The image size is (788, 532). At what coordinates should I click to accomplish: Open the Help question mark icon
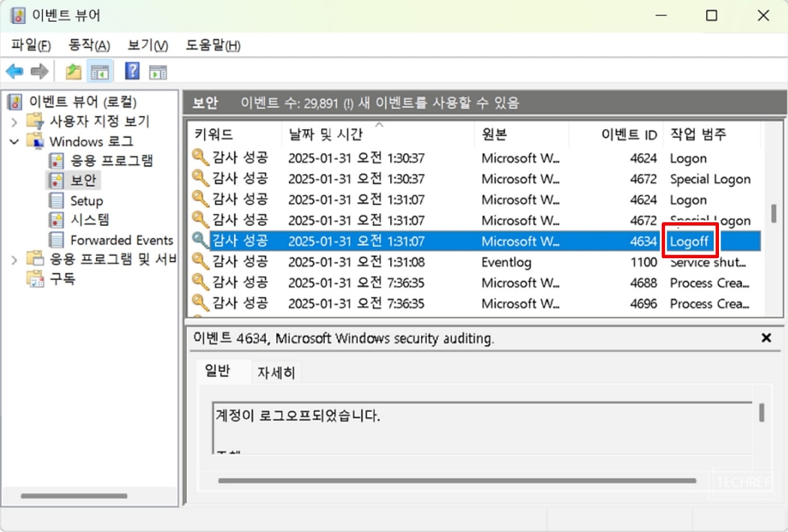[132, 71]
